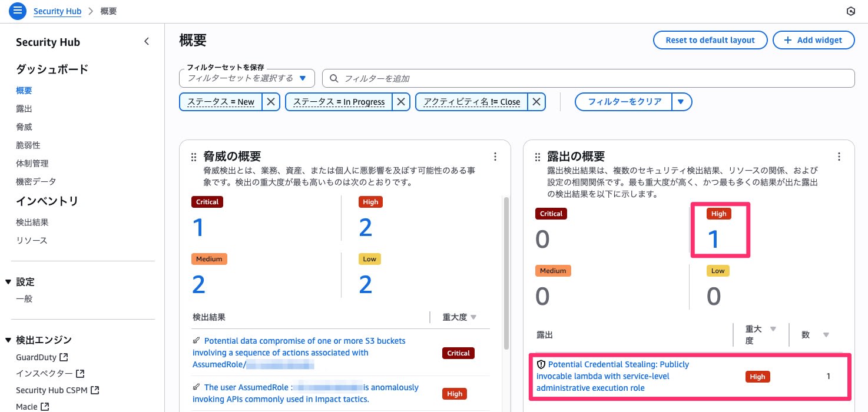Image resolution: width=868 pixels, height=412 pixels.
Task: Click the GuardDuty external link icon
Action: click(64, 357)
